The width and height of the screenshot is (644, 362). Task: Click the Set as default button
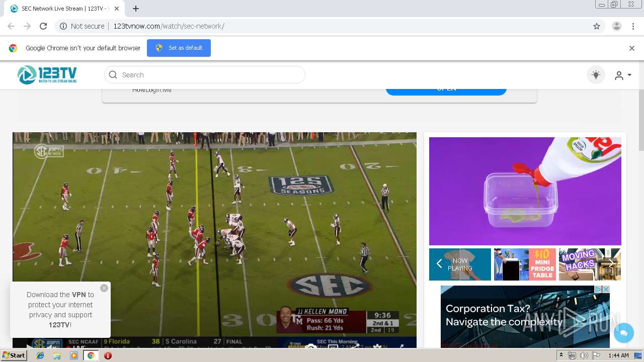pyautogui.click(x=179, y=48)
